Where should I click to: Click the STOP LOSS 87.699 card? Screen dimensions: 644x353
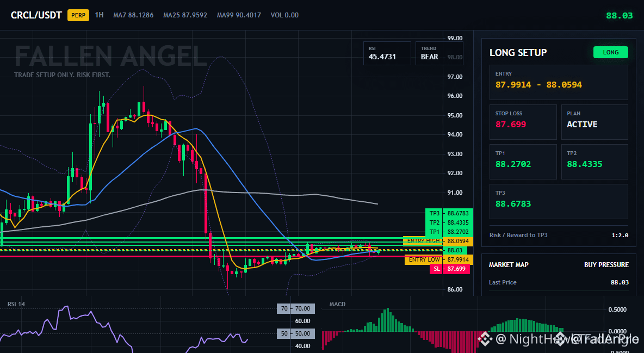(523, 122)
